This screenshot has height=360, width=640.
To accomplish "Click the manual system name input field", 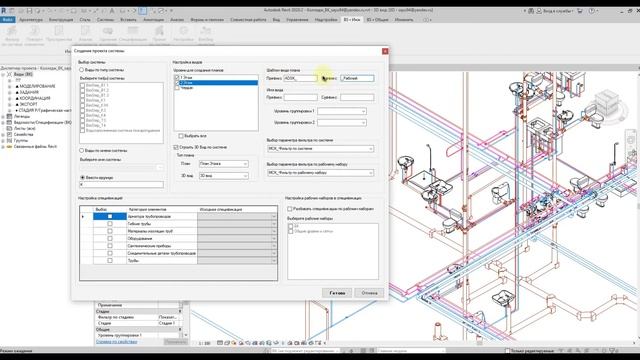I will point(121,185).
